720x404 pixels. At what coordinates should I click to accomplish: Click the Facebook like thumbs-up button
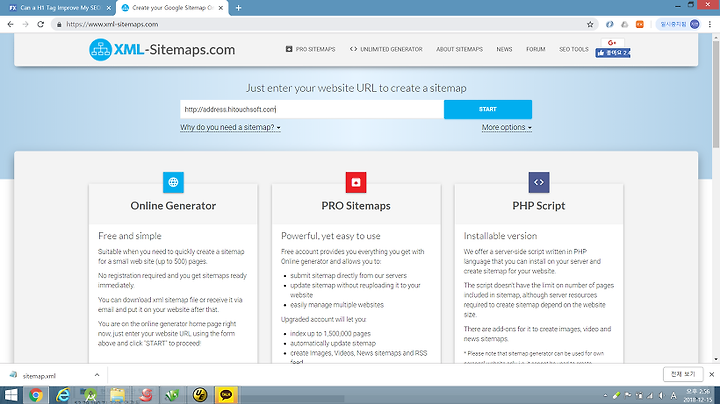point(613,53)
